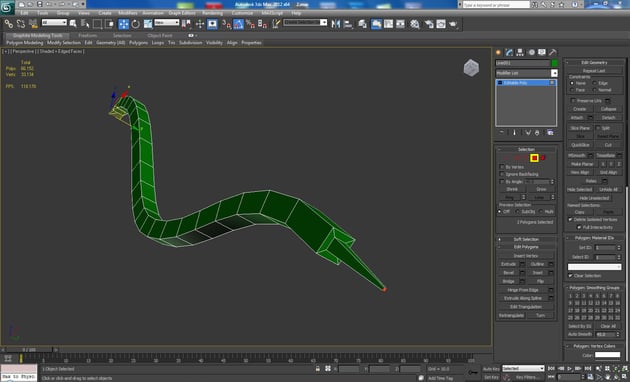Screen dimensions: 630x382
Task: Enable the By Vertex checkbox
Action: click(502, 167)
